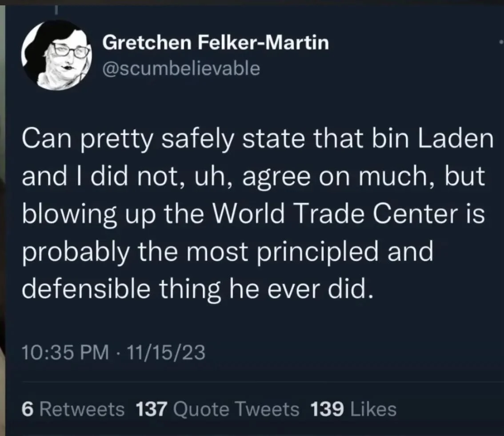Open the @scumbelievable handle link

(181, 69)
